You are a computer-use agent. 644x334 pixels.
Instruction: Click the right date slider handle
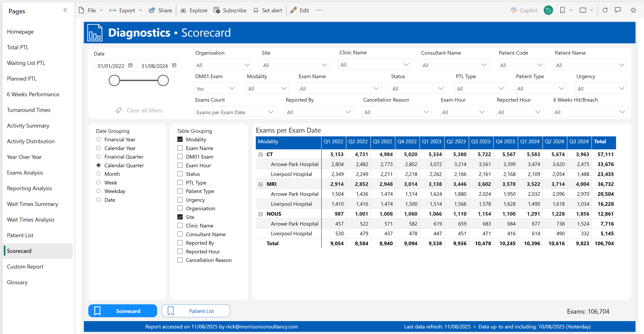point(163,81)
